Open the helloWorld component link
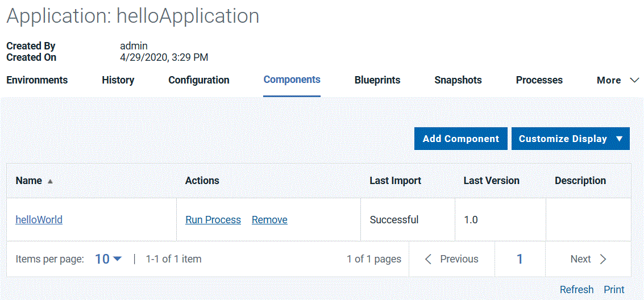 [39, 220]
